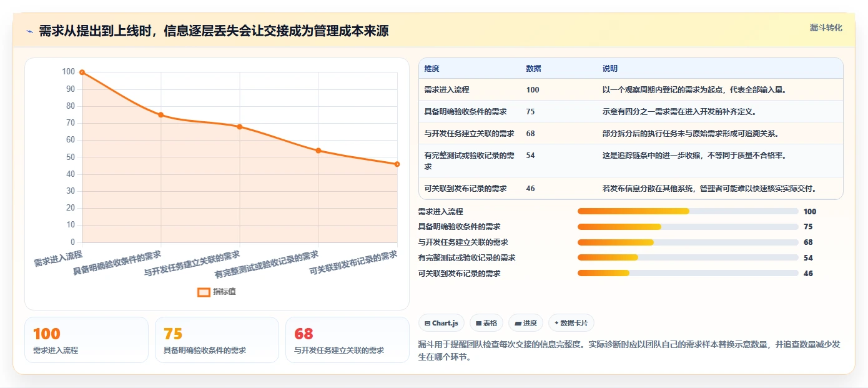The width and height of the screenshot is (868, 388).
Task: Click the chart data point at value 46
Action: click(x=397, y=164)
